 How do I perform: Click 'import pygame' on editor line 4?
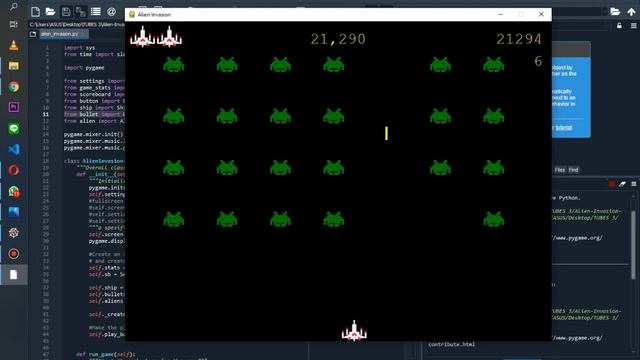[x=84, y=68]
